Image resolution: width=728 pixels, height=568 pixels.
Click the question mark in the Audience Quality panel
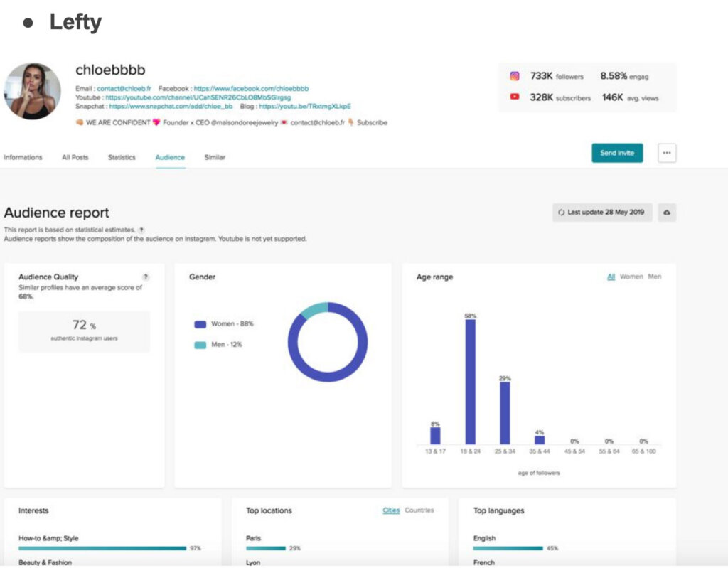[146, 277]
